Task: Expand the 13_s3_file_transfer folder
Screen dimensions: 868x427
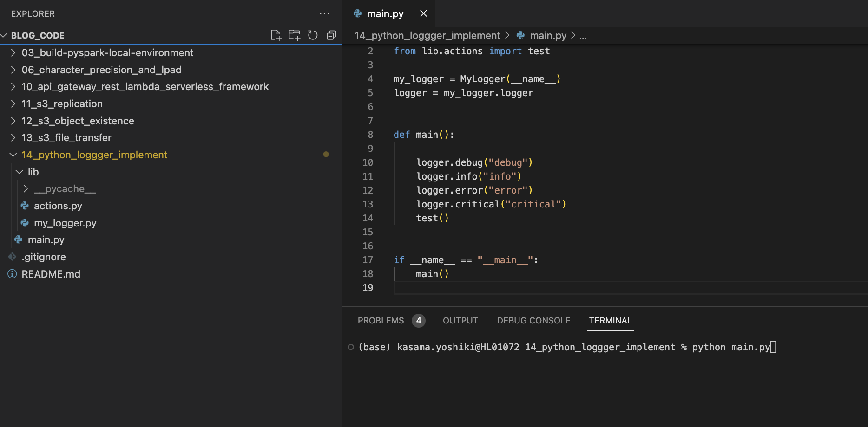Action: [13, 137]
